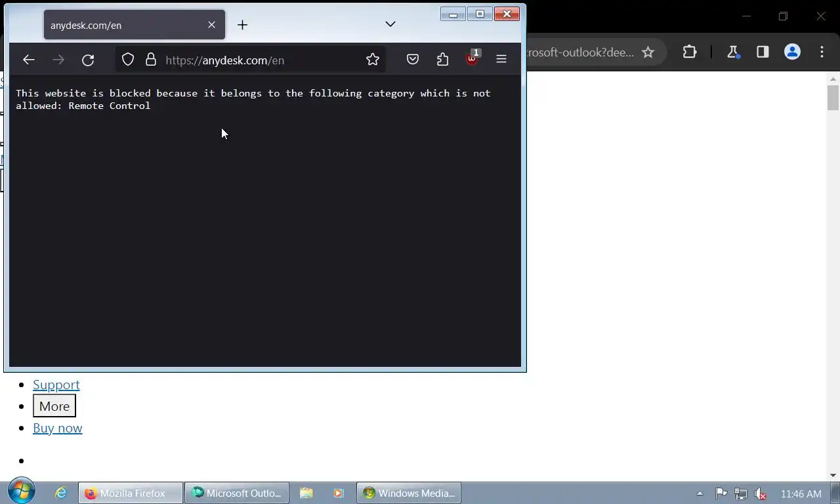840x504 pixels.
Task: Show hidden system tray icons arrow
Action: (700, 493)
